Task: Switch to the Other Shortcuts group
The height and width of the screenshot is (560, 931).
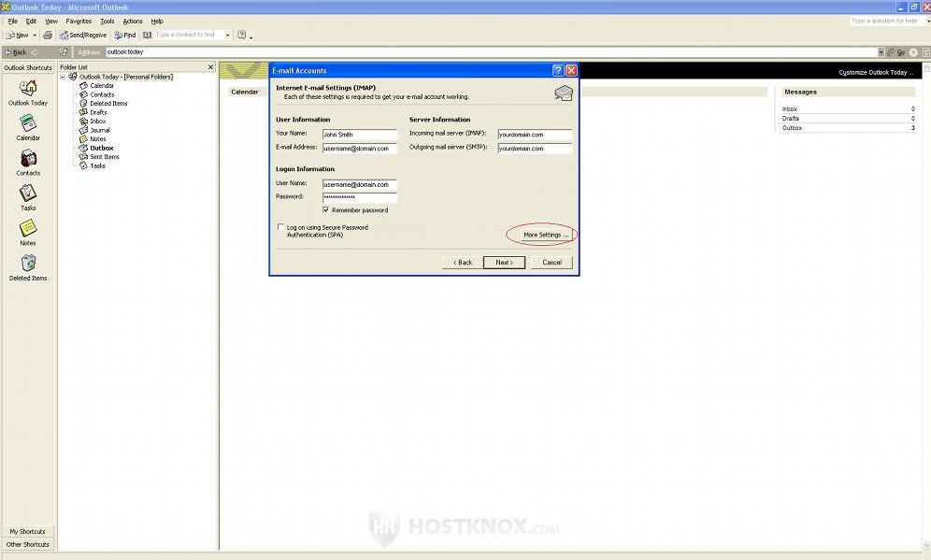Action: point(28,544)
